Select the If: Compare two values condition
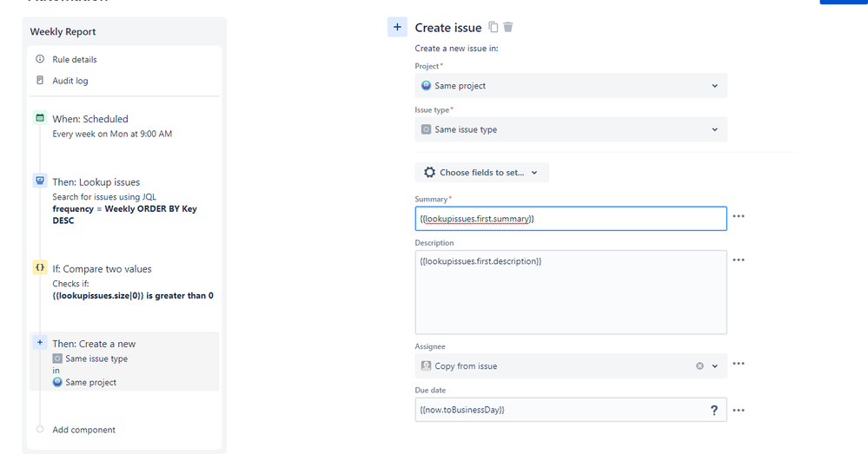Viewport: 868px width, 454px height. 102,269
